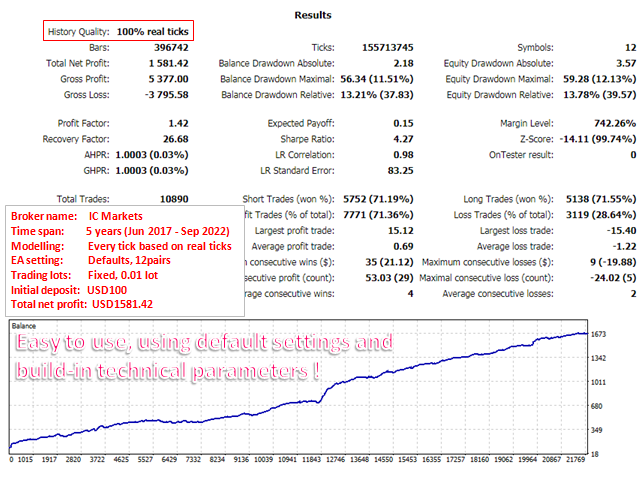
Task: Select the AHPR value 1.0003 (0.03%)
Action: point(152,155)
